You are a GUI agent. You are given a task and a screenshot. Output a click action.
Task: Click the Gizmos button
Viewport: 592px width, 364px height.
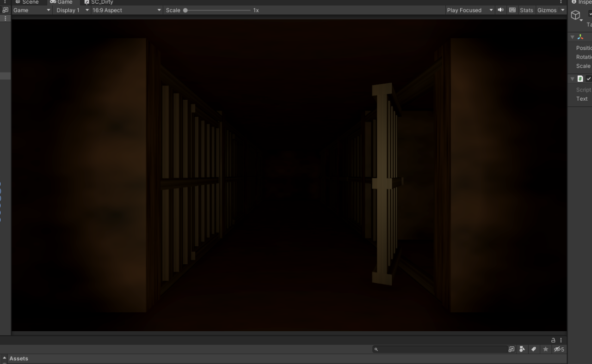pos(547,10)
